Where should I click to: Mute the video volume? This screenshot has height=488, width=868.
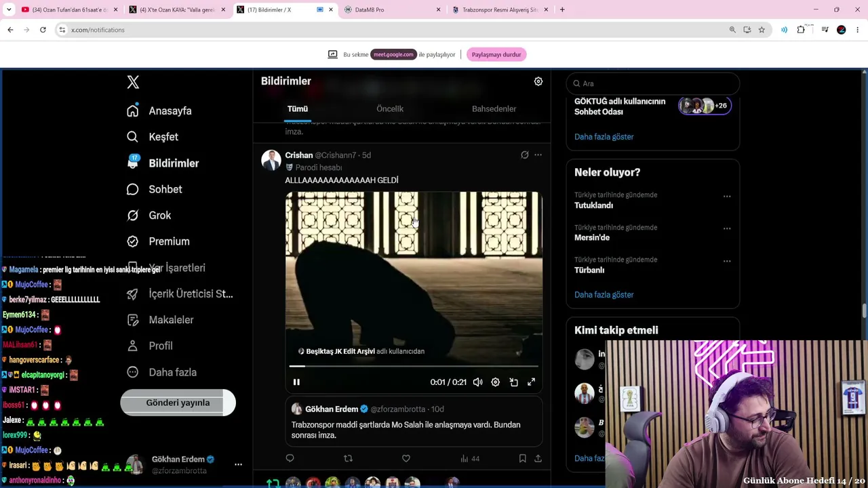[478, 382]
